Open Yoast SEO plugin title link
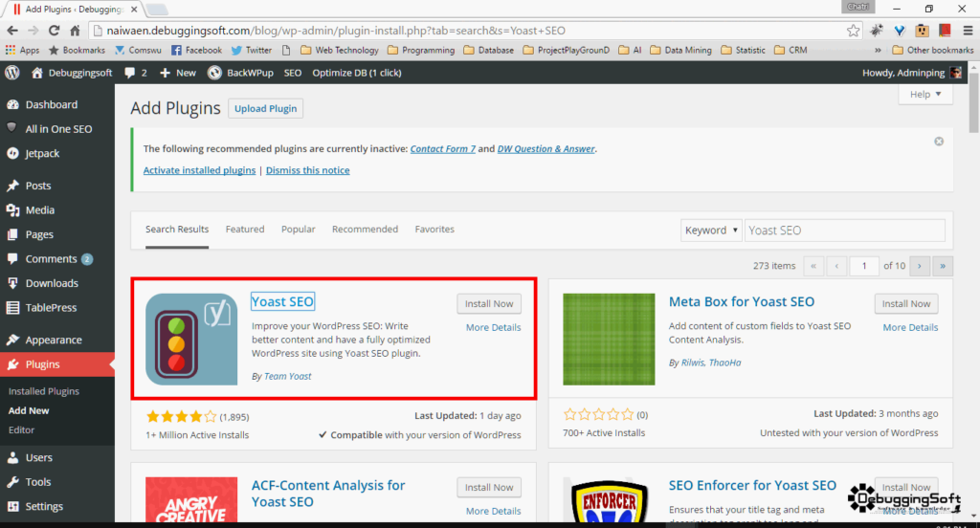 [282, 302]
